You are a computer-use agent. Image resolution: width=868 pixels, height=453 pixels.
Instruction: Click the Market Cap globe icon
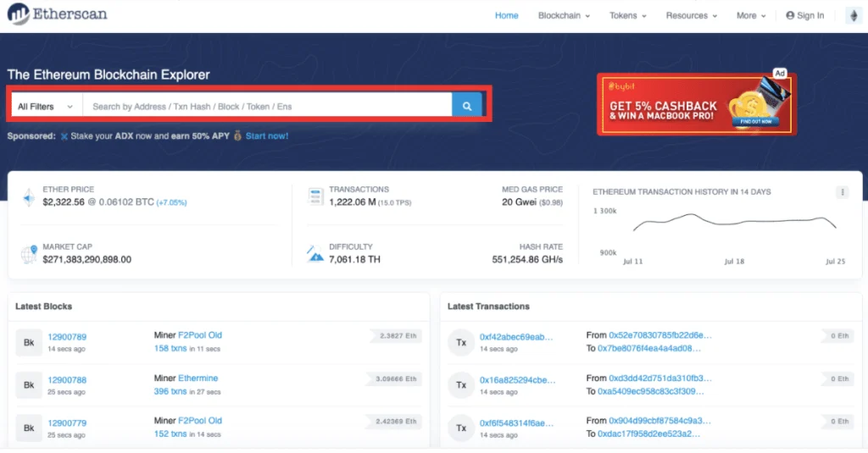coord(29,254)
